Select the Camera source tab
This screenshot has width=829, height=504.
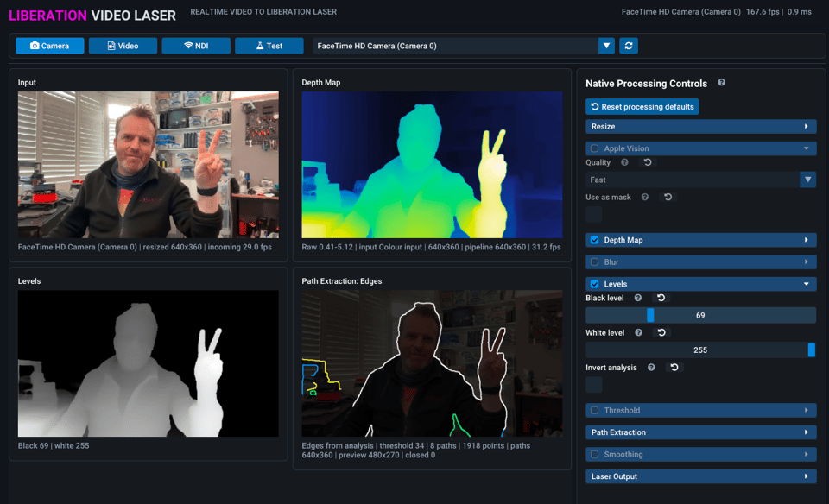(x=50, y=46)
